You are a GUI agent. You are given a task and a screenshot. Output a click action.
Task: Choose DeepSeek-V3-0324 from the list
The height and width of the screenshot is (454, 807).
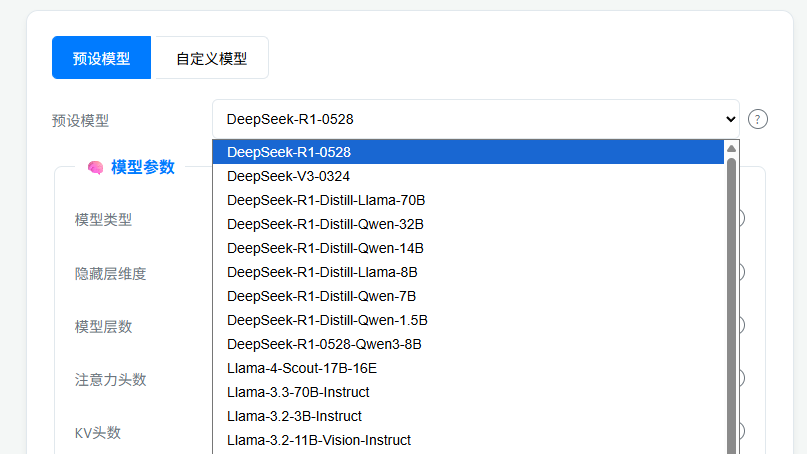468,177
